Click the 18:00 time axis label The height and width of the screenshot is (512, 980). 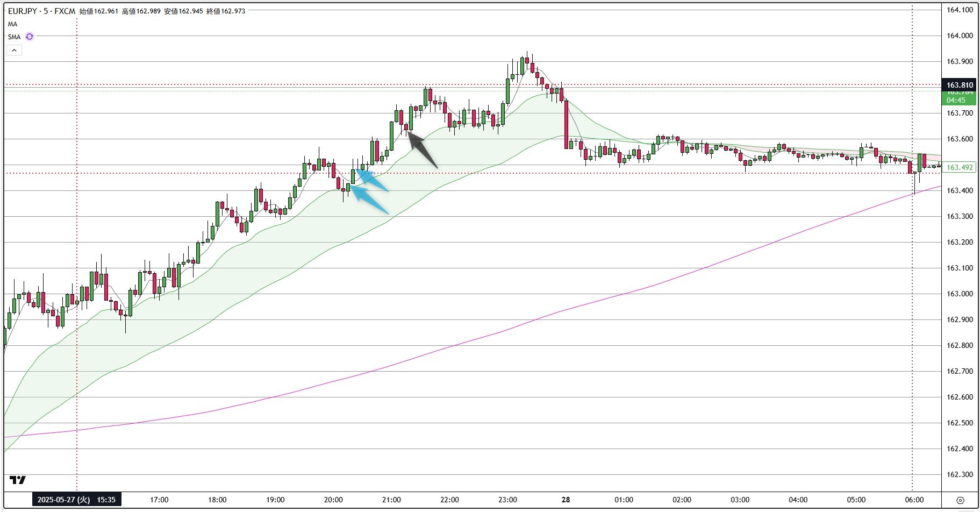217,500
